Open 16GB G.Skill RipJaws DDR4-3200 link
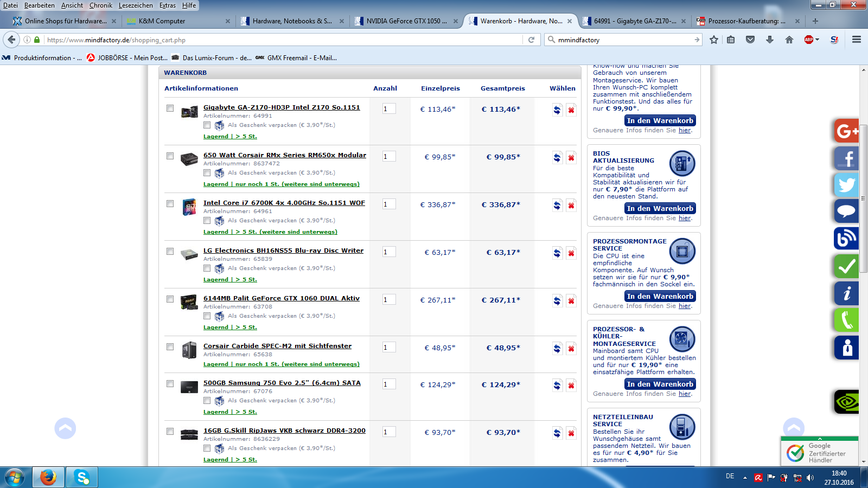 coord(284,431)
